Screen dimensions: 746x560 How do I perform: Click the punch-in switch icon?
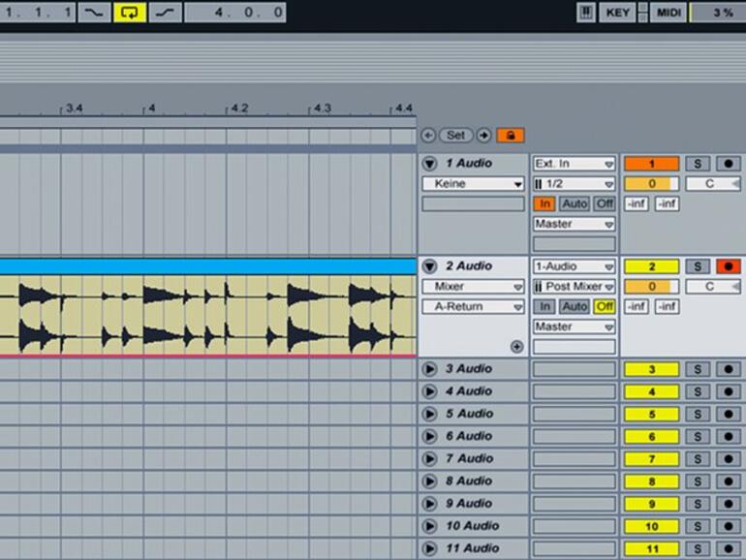94,12
